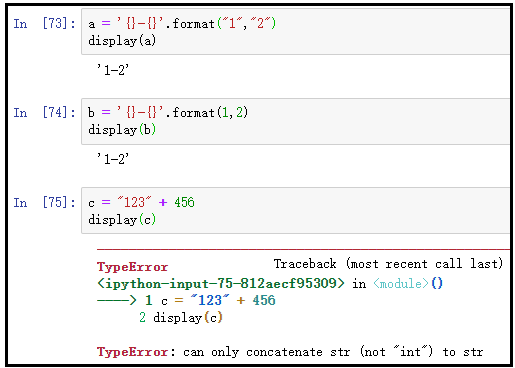Viewport: 515px width, 368px height.
Task: Click the '1-2' output below cell 73
Action: (113, 70)
